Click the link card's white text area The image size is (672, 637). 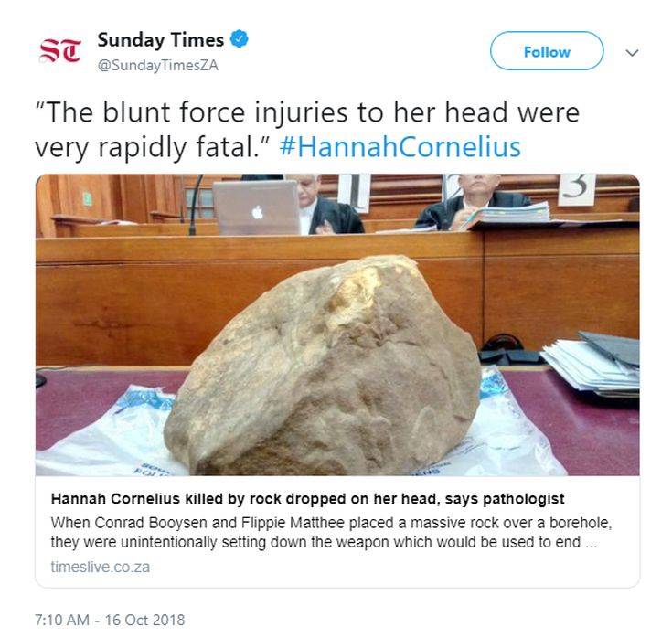[x=337, y=532]
